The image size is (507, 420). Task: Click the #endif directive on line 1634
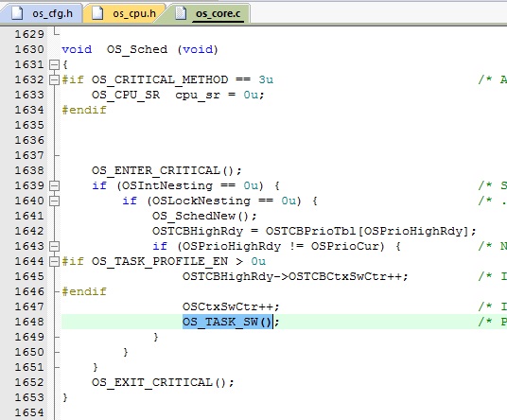(84, 111)
